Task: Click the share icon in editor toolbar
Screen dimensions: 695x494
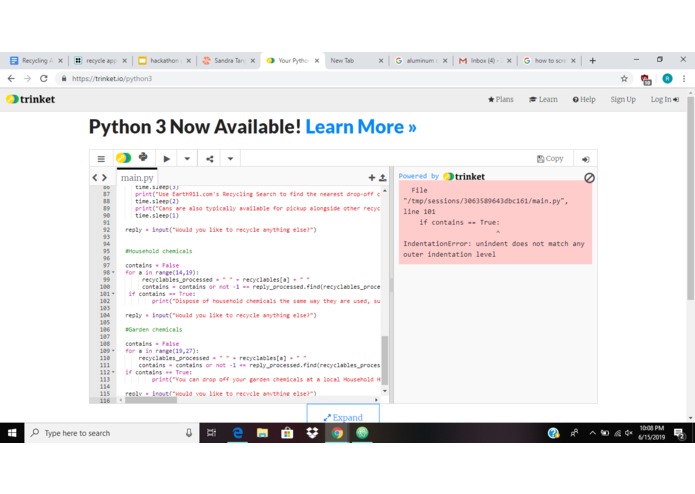Action: pyautogui.click(x=210, y=159)
